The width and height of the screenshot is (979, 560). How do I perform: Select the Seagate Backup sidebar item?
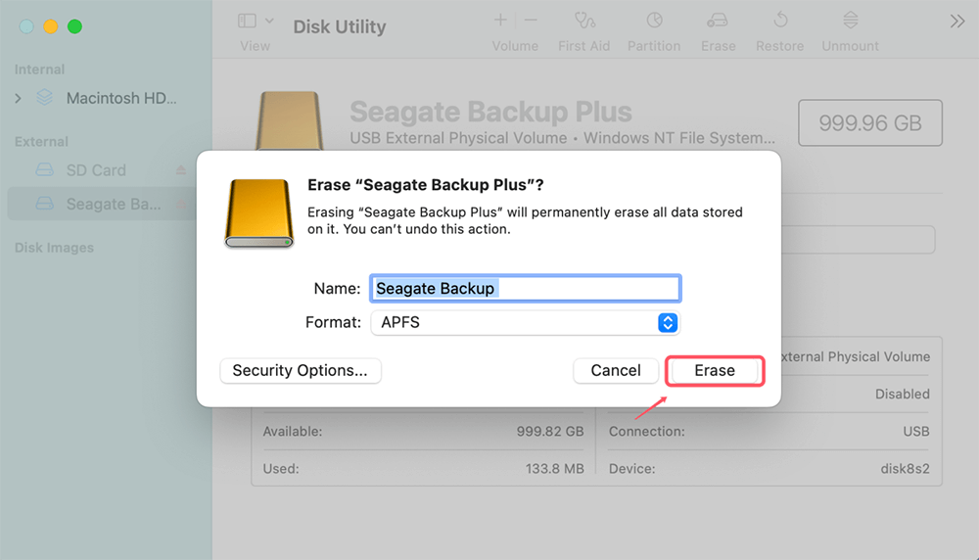[108, 205]
